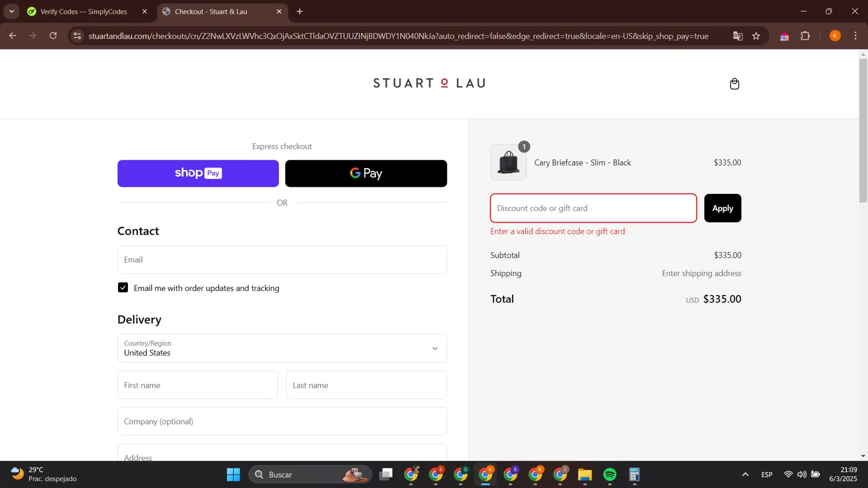Focus the Company (optional) field
The width and height of the screenshot is (868, 488).
(282, 422)
